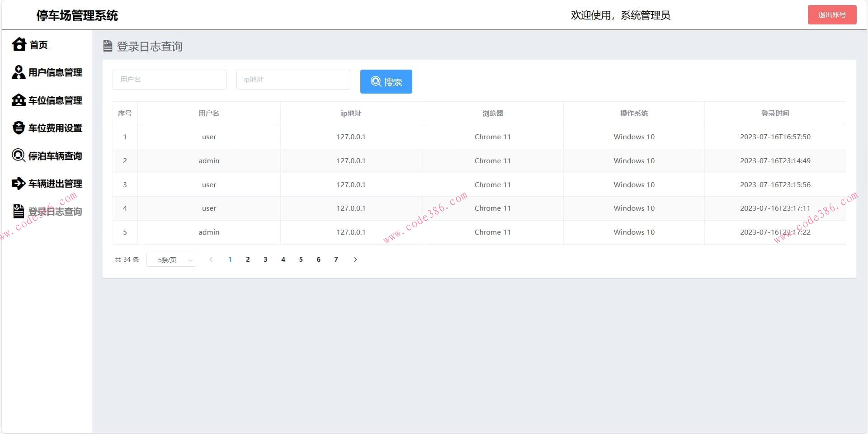
Task: Click the 用户名 username input field
Action: pos(169,80)
